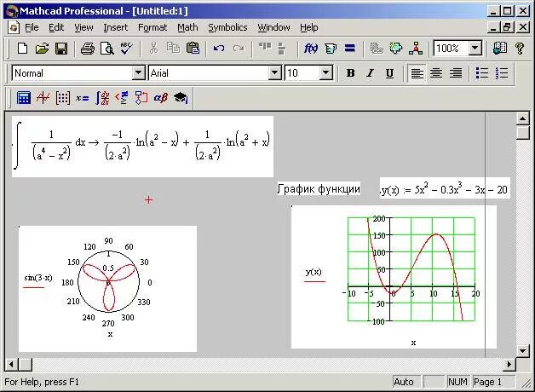Open the Vector and Matrix palette
This screenshot has height=392, width=535.
[x=63, y=98]
